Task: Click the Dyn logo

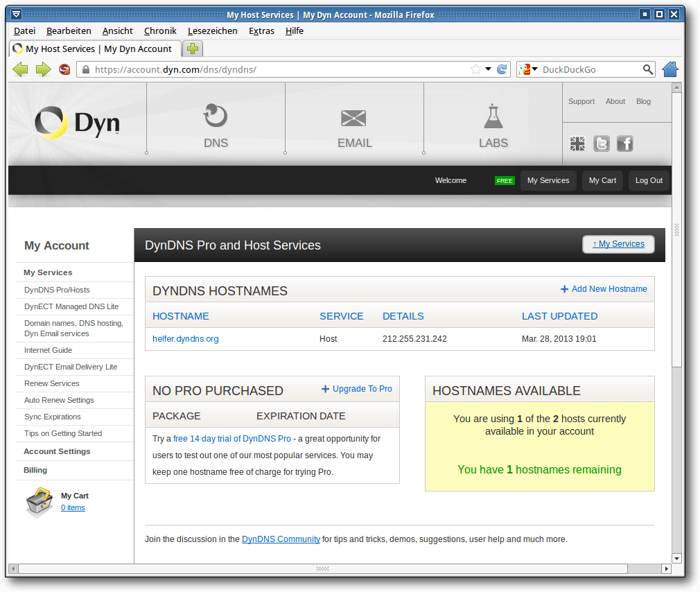Action: [77, 123]
